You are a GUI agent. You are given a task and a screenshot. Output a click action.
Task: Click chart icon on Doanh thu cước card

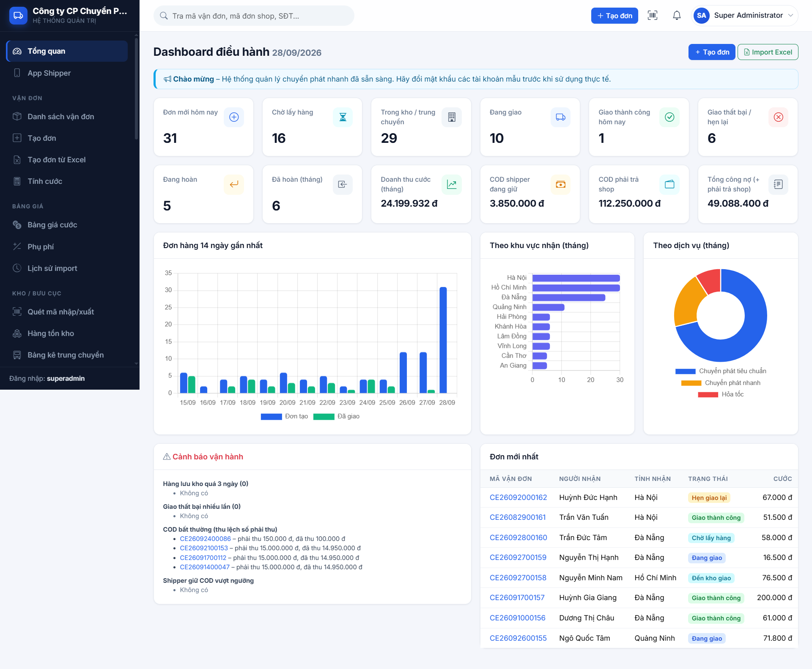452,184
